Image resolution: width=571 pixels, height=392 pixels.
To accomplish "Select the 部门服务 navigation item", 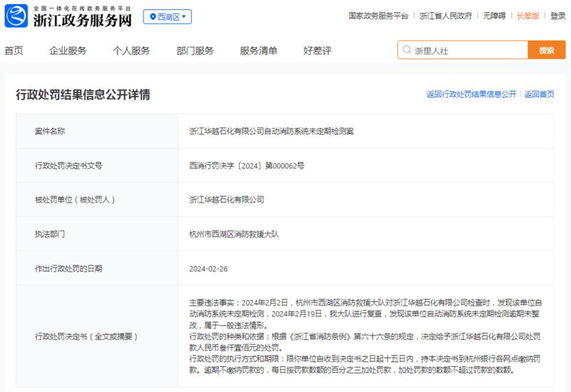I will (195, 51).
